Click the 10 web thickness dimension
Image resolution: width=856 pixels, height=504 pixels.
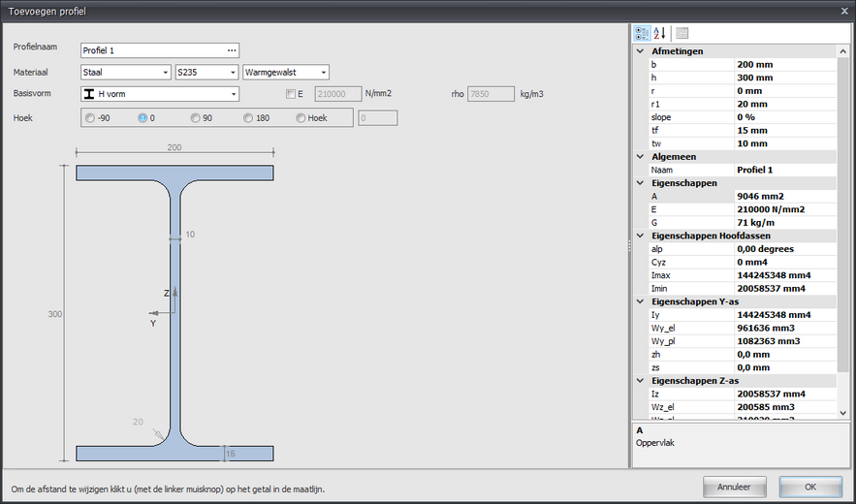tap(190, 235)
